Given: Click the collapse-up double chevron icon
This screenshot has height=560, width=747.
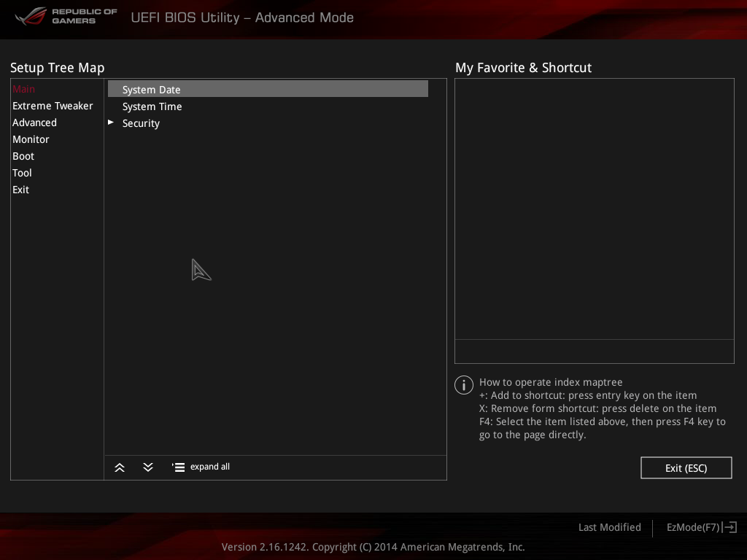Looking at the screenshot, I should [120, 467].
